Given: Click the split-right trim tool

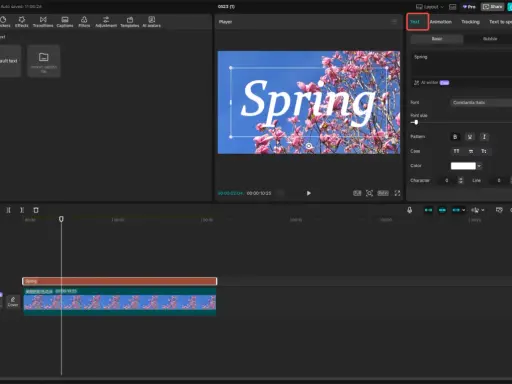Looking at the screenshot, I should pos(22,210).
